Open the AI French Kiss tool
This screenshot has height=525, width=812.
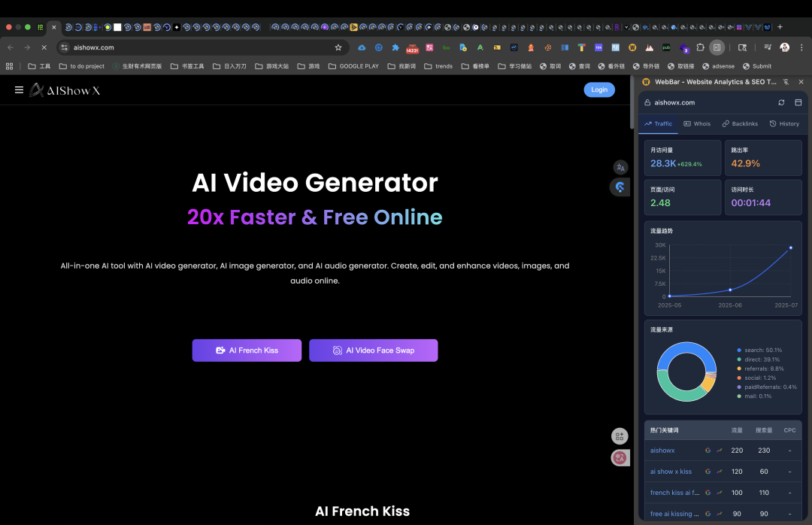point(247,351)
